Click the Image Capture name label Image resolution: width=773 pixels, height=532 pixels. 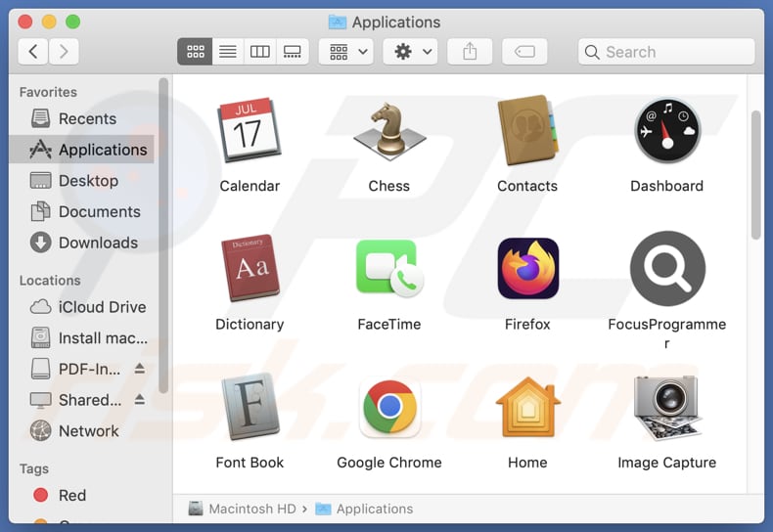667,463
